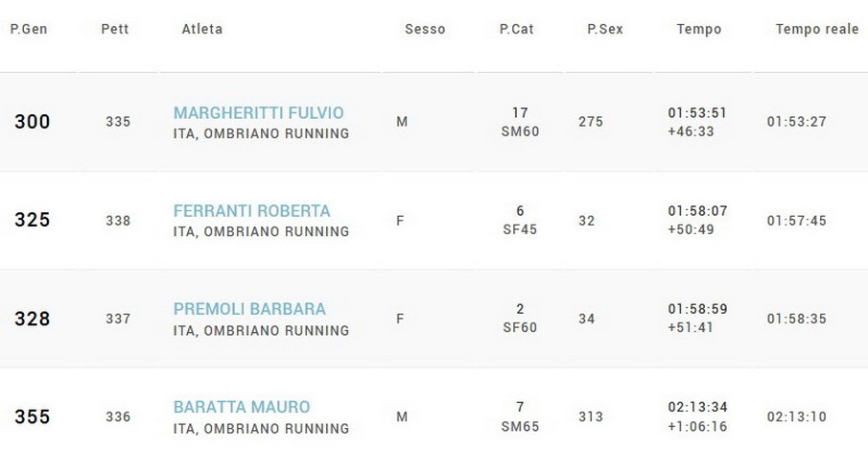This screenshot has width=868, height=452.
Task: Open athlete FERRANTI ROBERTA's result link
Action: coord(251,211)
